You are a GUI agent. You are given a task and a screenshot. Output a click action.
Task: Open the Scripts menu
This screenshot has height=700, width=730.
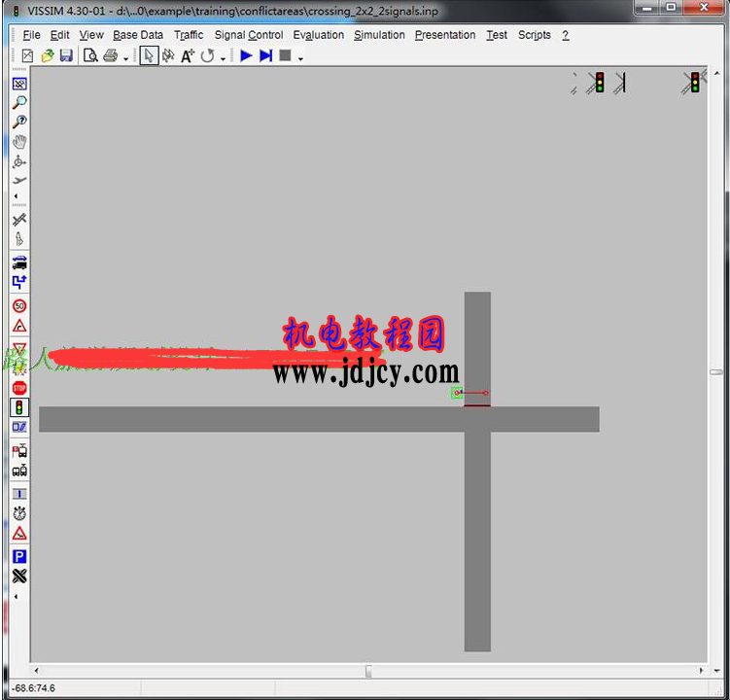point(534,35)
